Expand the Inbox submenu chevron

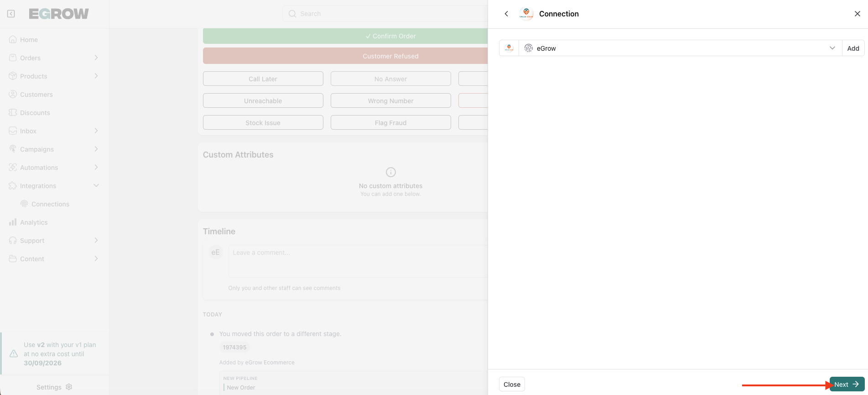click(96, 131)
